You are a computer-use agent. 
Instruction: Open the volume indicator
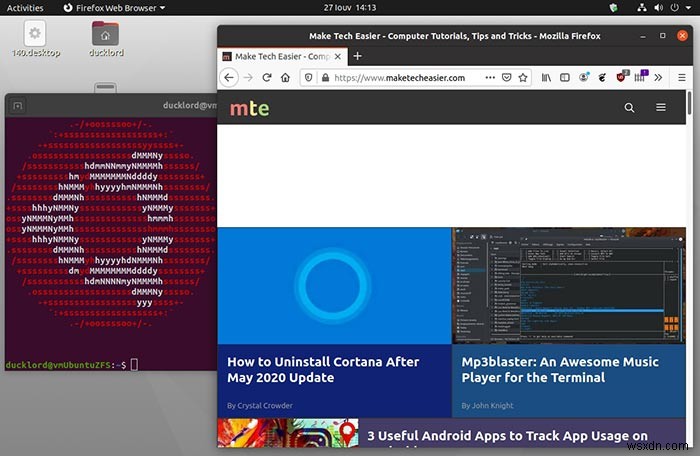click(x=658, y=8)
